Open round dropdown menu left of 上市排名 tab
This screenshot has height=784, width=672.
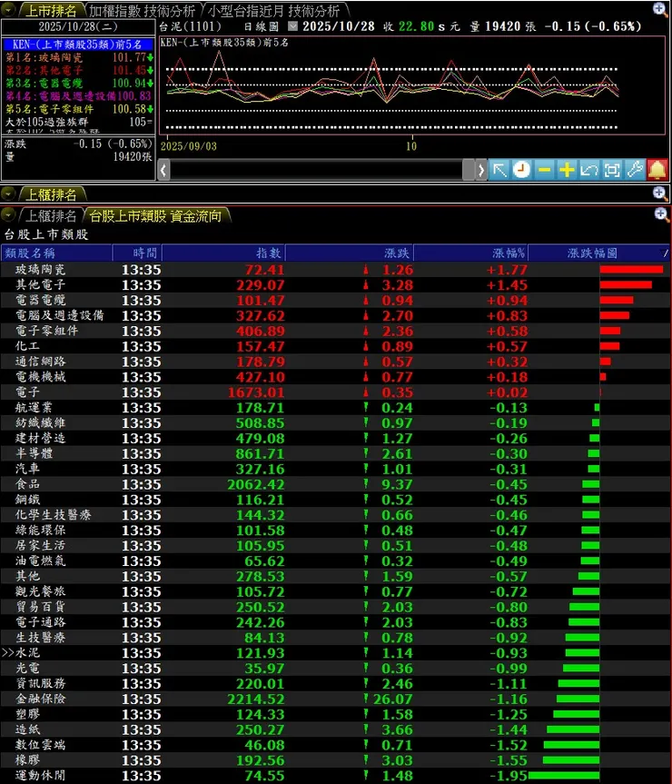(x=8, y=9)
